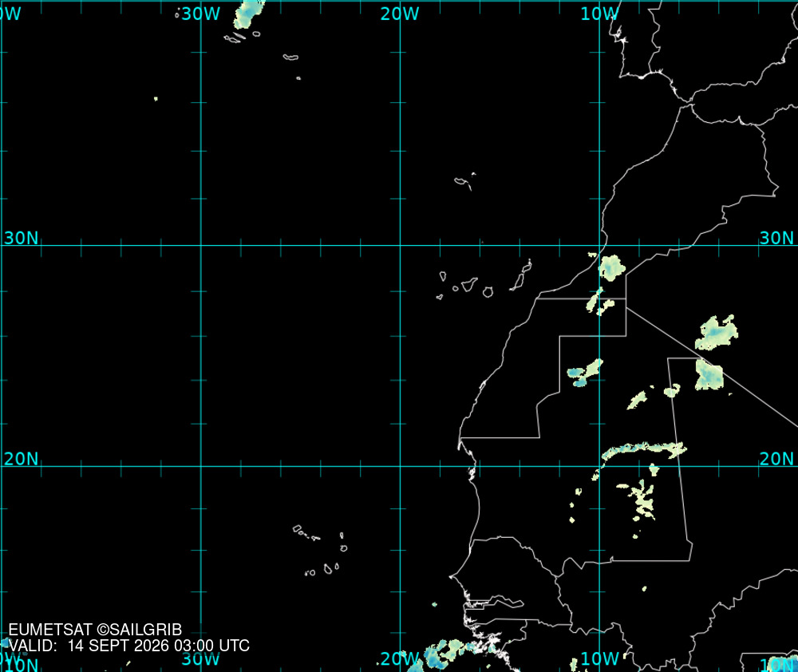
Task: Click the Azores cloud patch near 30W
Action: click(249, 14)
